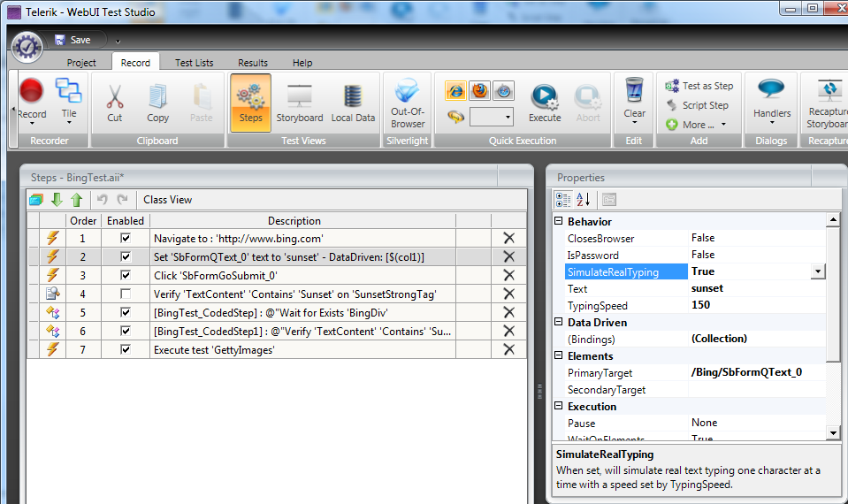Click the Save button
848x504 pixels.
[73, 40]
